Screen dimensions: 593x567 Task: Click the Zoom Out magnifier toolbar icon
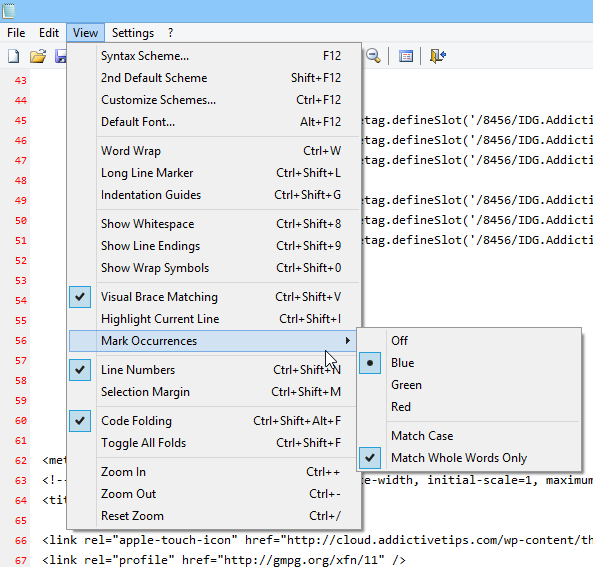click(x=373, y=56)
